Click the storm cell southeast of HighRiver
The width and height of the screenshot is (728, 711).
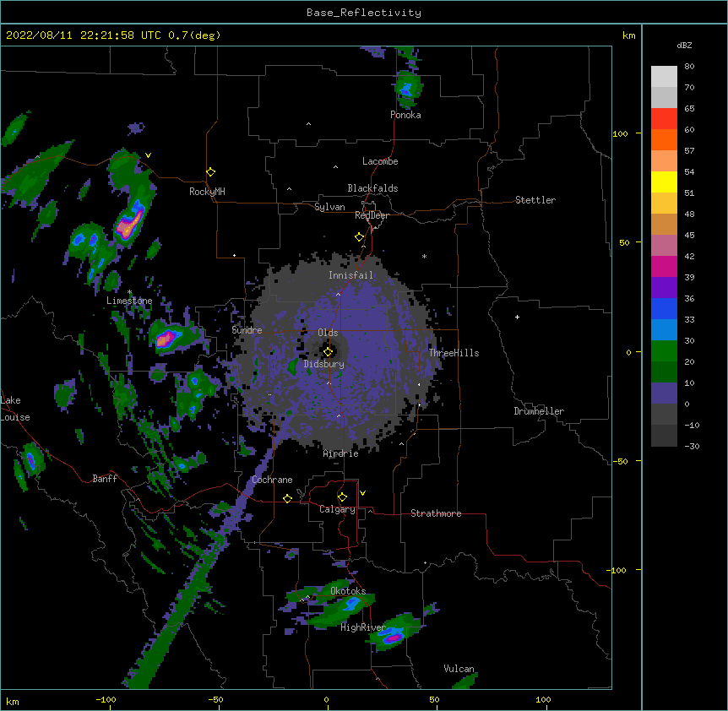pos(393,633)
